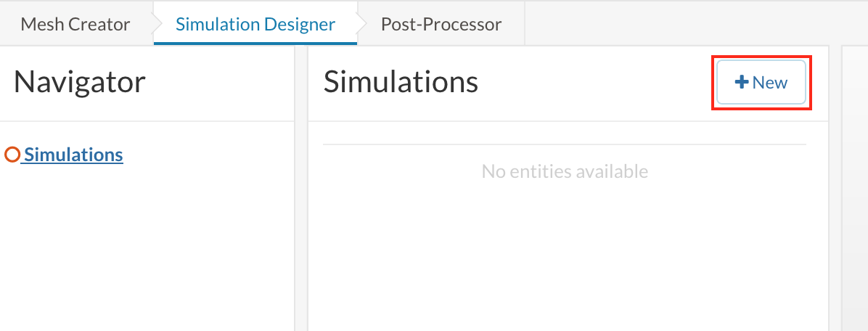Click the Navigator panel heading

click(80, 82)
